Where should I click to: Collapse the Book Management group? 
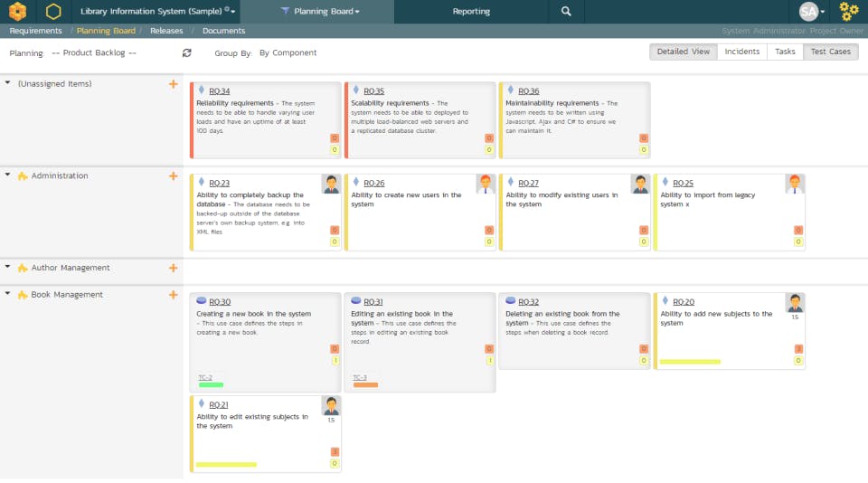8,294
